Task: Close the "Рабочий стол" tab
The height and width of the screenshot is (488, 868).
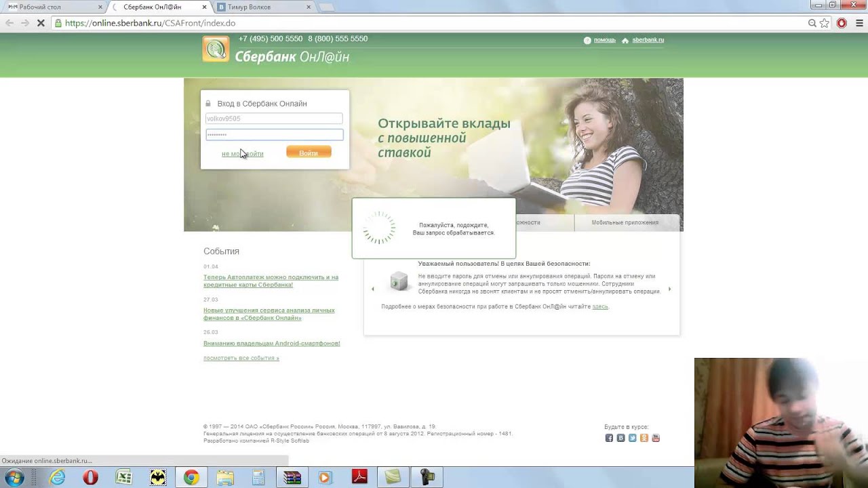Action: click(x=100, y=7)
